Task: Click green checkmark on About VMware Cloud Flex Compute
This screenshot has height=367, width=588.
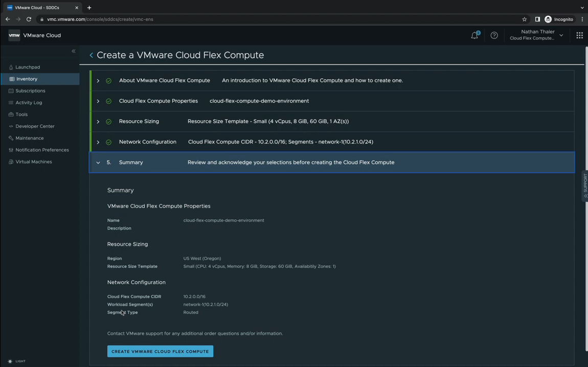Action: [x=108, y=81]
